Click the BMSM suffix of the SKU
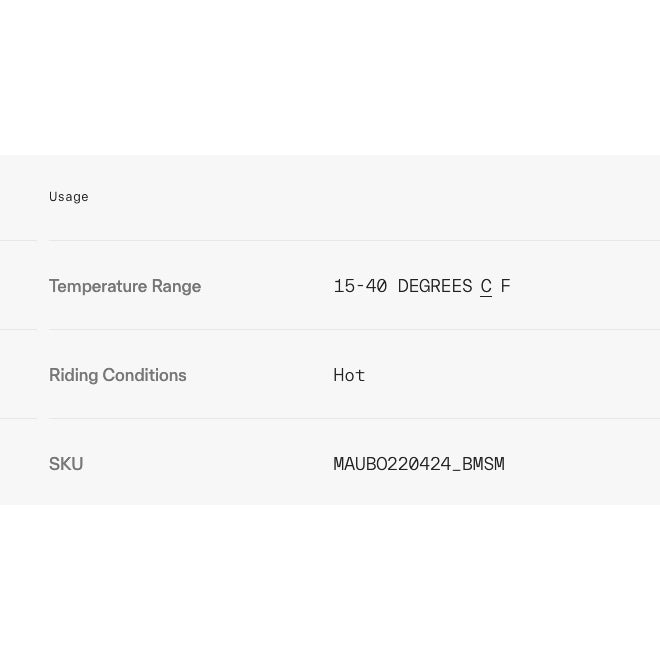This screenshot has height=660, width=660. click(483, 464)
